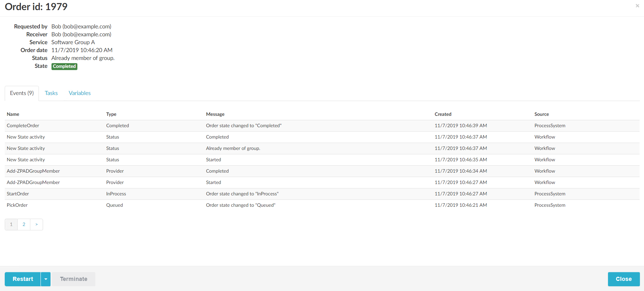Switch to the Tasks tab
Viewport: 644px width, 291px height.
[51, 93]
